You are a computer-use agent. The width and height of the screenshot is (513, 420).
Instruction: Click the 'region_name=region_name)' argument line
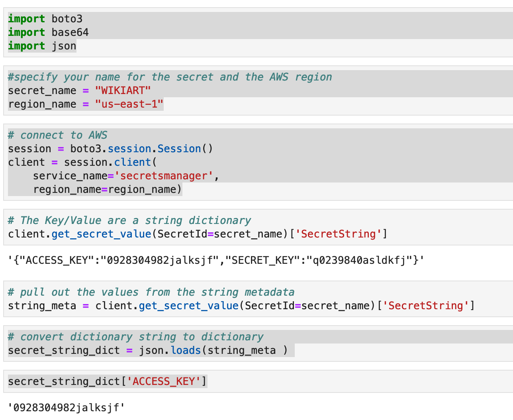click(x=108, y=189)
